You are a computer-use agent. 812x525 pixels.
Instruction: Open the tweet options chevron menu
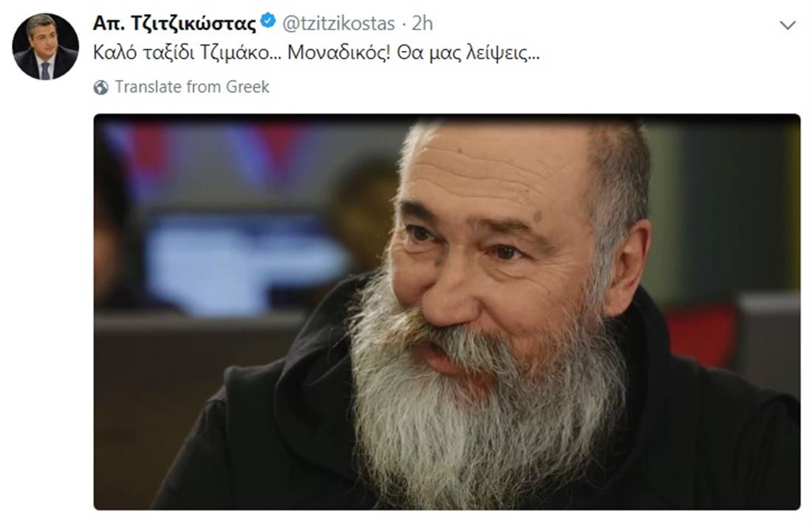click(x=787, y=25)
